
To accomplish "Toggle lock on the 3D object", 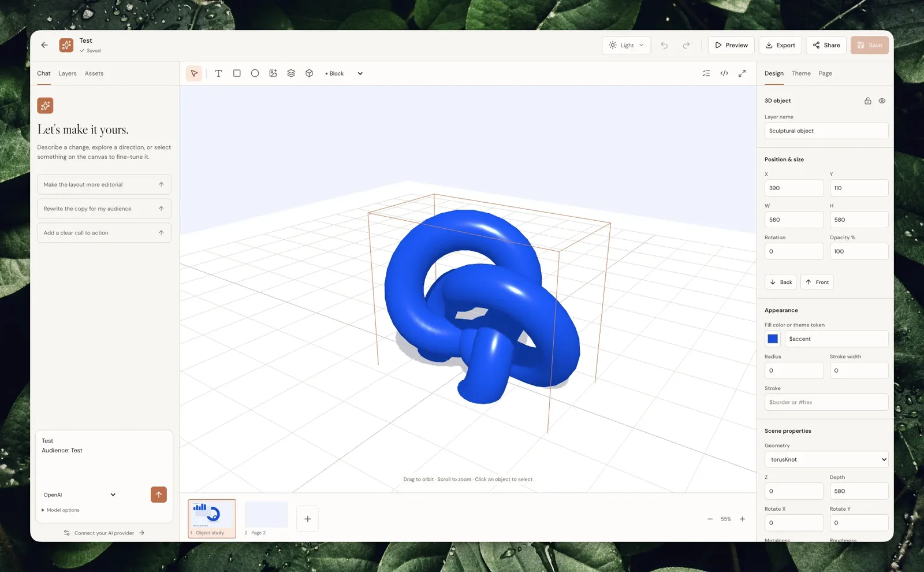I will click(867, 101).
